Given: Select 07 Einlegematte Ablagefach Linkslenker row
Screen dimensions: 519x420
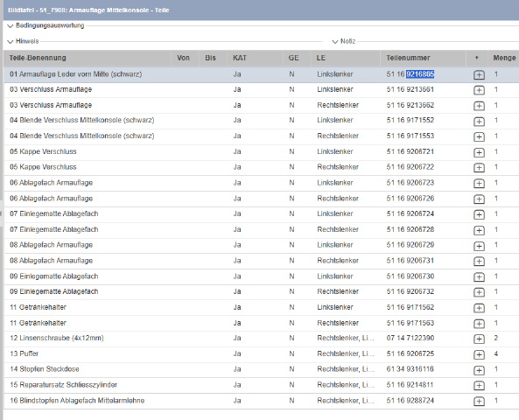Looking at the screenshot, I should tap(261, 214).
